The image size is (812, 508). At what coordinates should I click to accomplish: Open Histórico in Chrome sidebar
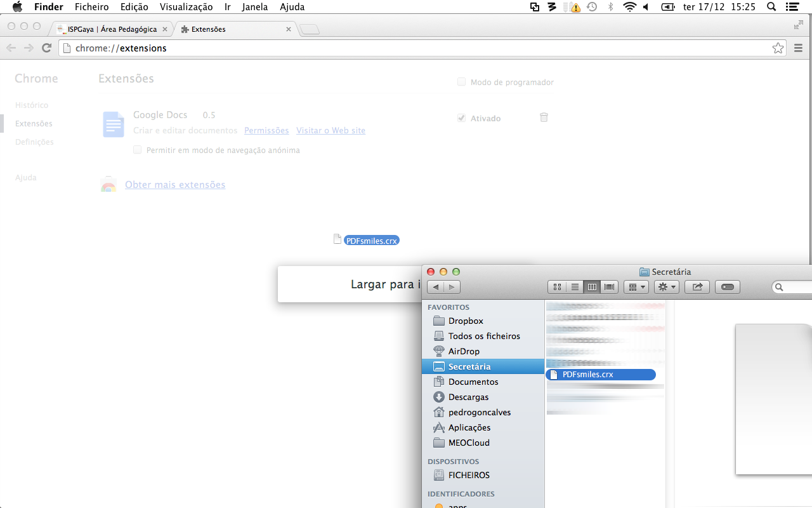(32, 105)
